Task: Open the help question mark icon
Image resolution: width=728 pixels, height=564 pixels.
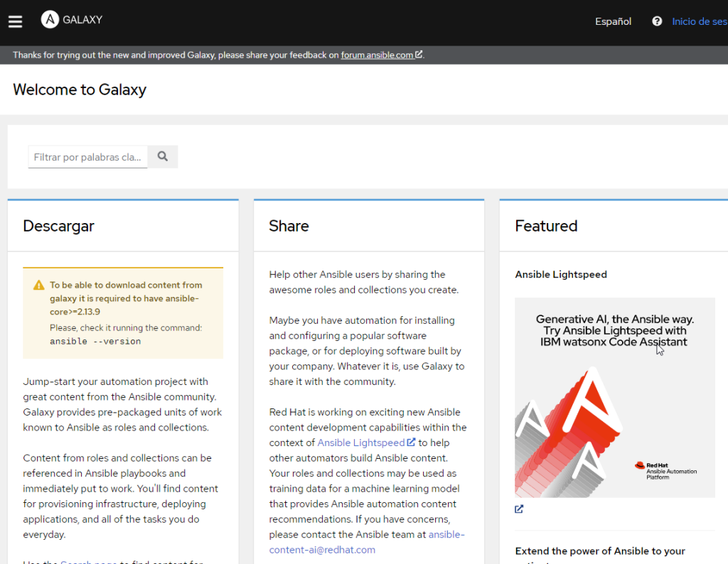Action: (655, 21)
